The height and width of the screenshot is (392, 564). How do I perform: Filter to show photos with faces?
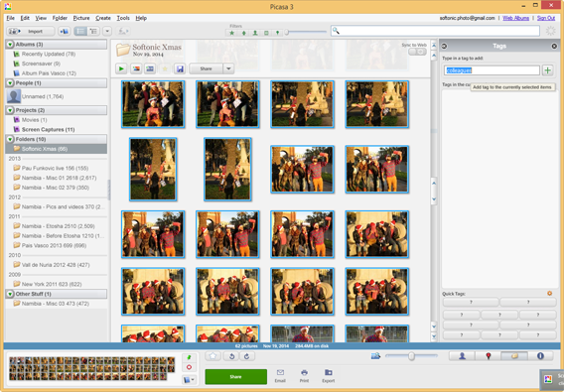tap(255, 33)
